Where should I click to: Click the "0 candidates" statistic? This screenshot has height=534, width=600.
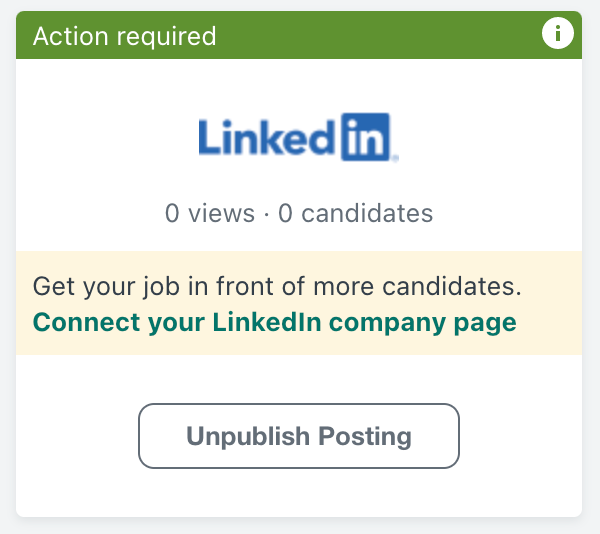point(355,213)
